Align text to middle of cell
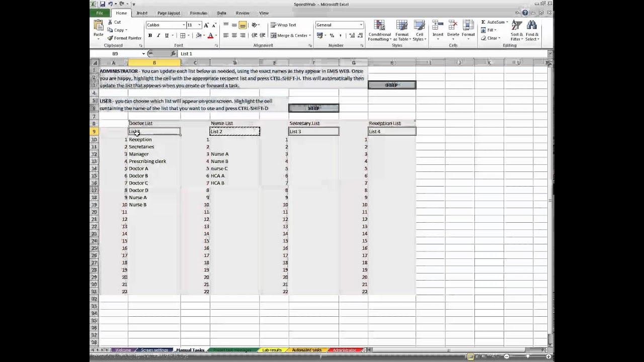 click(234, 25)
